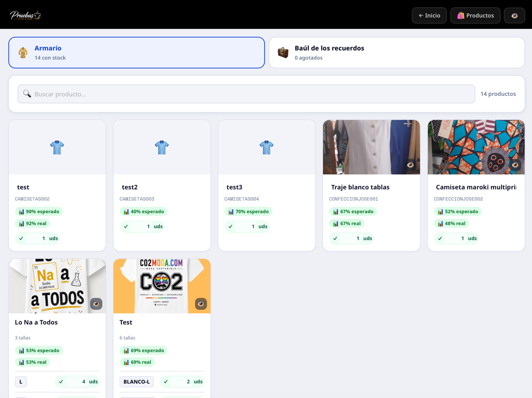Screen dimensions: 532x398
Task: Click the '6 tallas' label
Action: coord(127,338)
